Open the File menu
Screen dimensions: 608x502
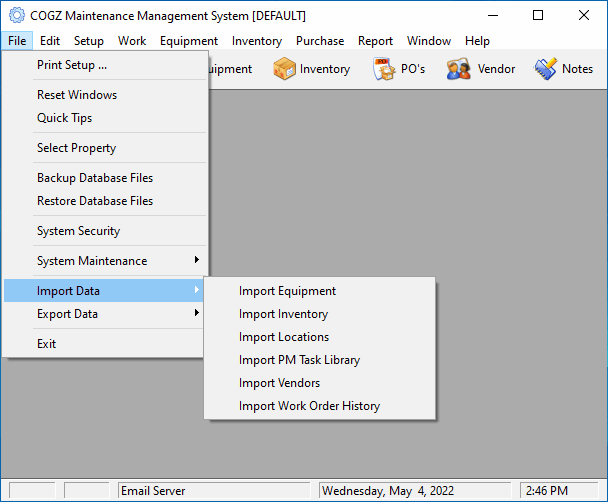point(17,41)
